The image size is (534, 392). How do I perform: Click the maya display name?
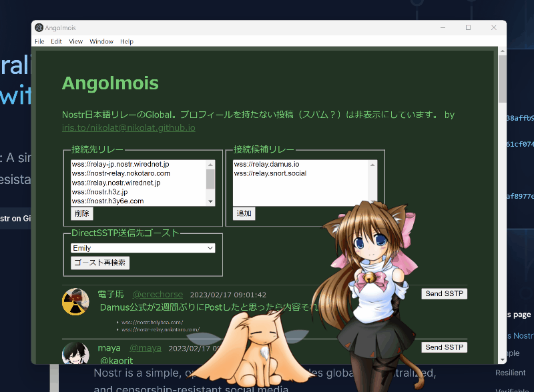coord(109,348)
